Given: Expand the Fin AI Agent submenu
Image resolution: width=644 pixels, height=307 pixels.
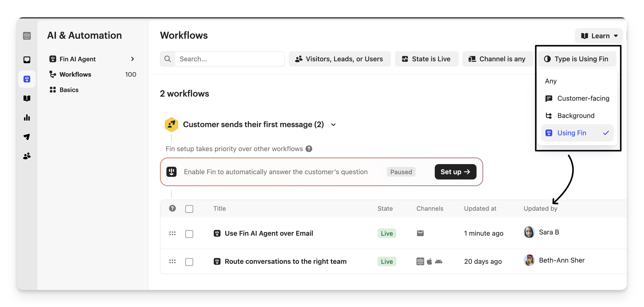Looking at the screenshot, I should tap(133, 59).
